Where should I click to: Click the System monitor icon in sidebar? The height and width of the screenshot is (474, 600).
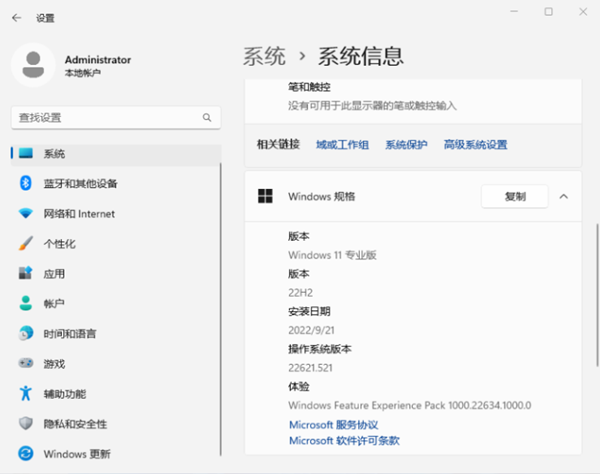point(26,153)
